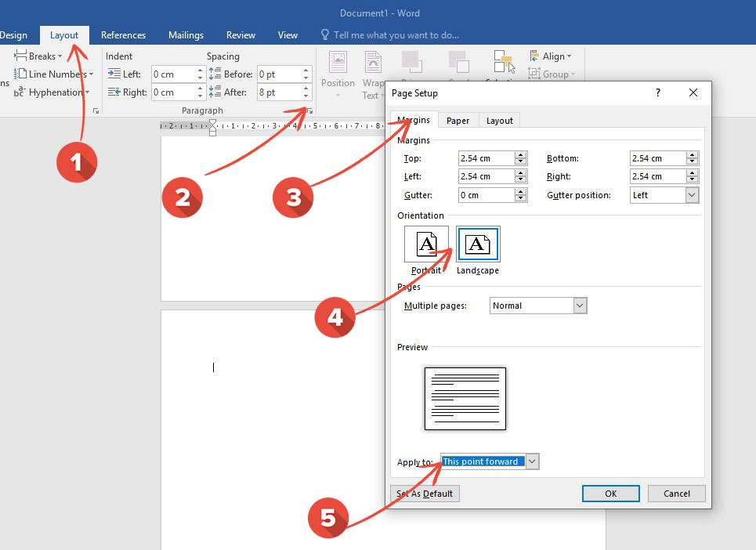Click the Indent Left icon
The width and height of the screenshot is (756, 550).
pos(114,74)
